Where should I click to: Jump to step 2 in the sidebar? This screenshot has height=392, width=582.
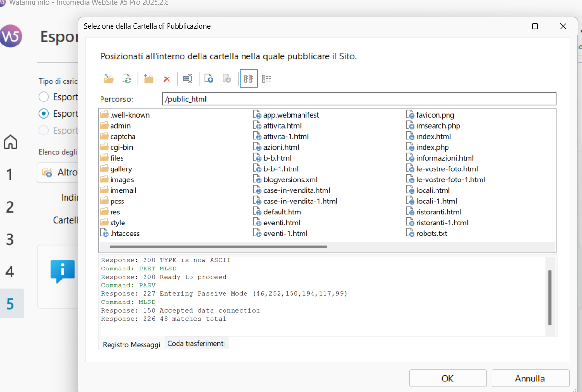click(10, 207)
